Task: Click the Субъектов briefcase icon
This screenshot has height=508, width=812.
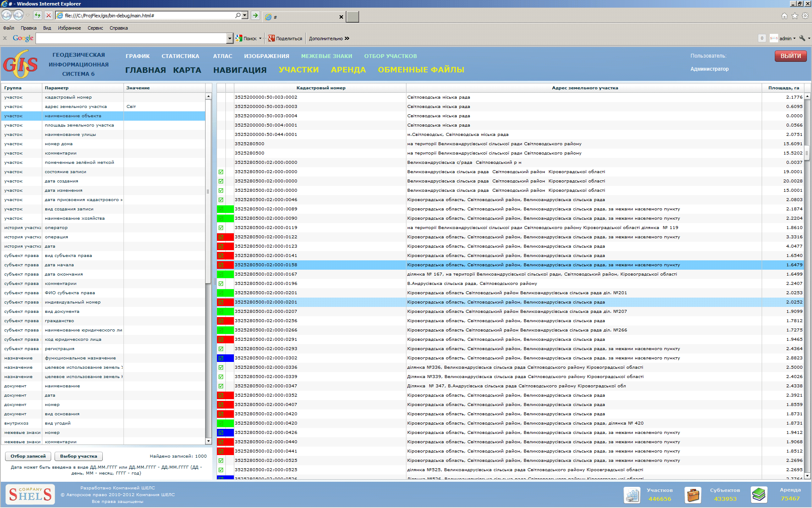Action: [x=693, y=494]
